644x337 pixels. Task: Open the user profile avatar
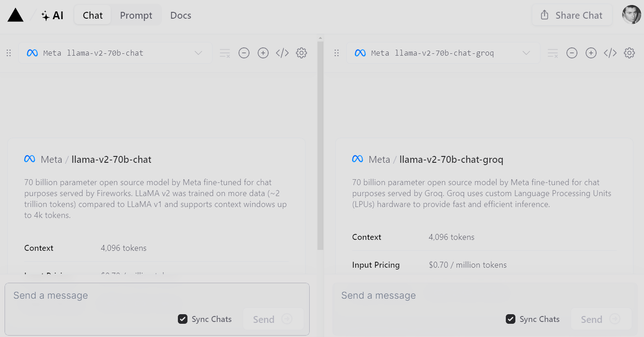point(632,15)
